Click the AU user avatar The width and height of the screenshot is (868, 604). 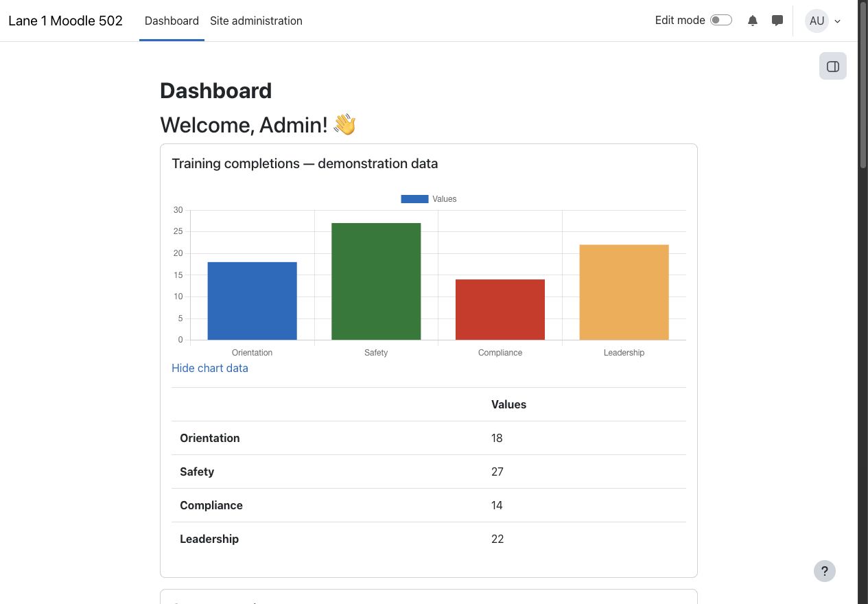pyautogui.click(x=817, y=21)
